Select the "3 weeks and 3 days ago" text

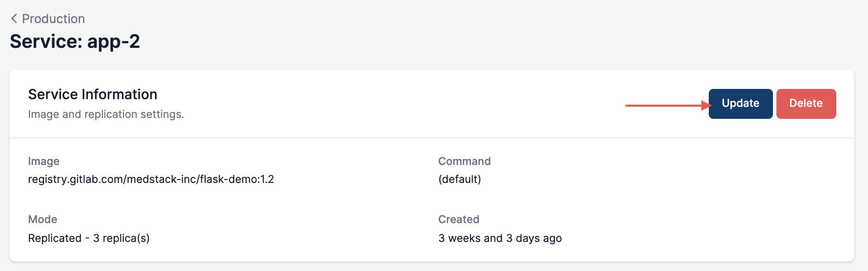click(x=500, y=238)
